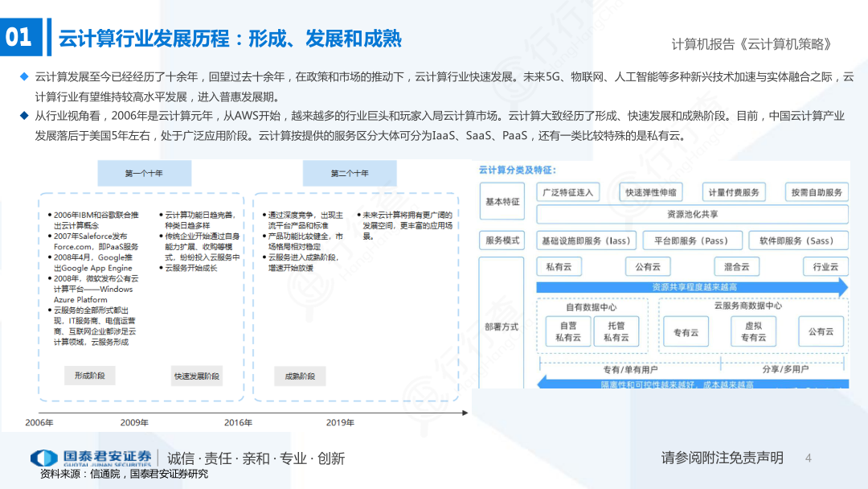
Task: Select the 服务模式 category box
Action: click(502, 240)
